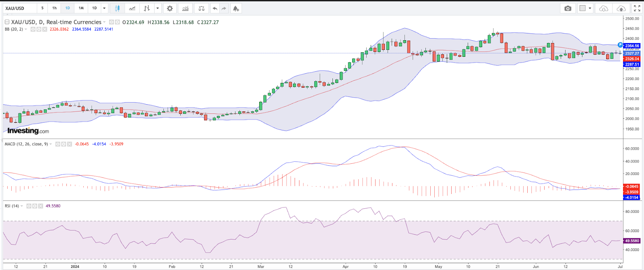The width and height of the screenshot is (644, 270).
Task: Switch to the 1M timeframe
Action: tap(81, 8)
